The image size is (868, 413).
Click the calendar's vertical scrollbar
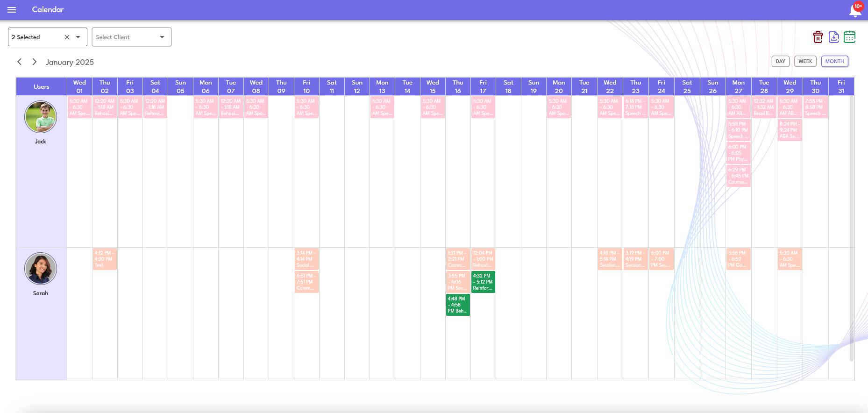click(x=852, y=228)
